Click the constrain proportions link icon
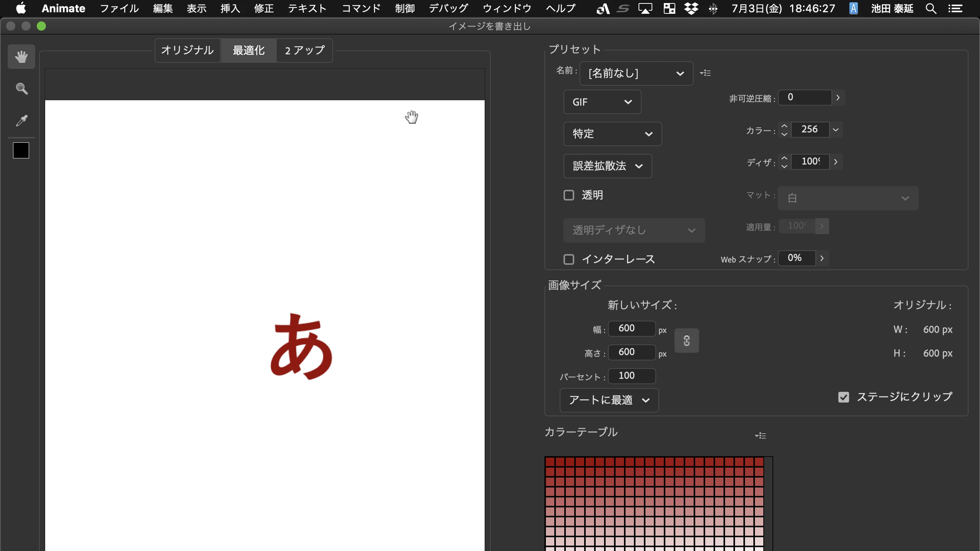 (x=686, y=341)
